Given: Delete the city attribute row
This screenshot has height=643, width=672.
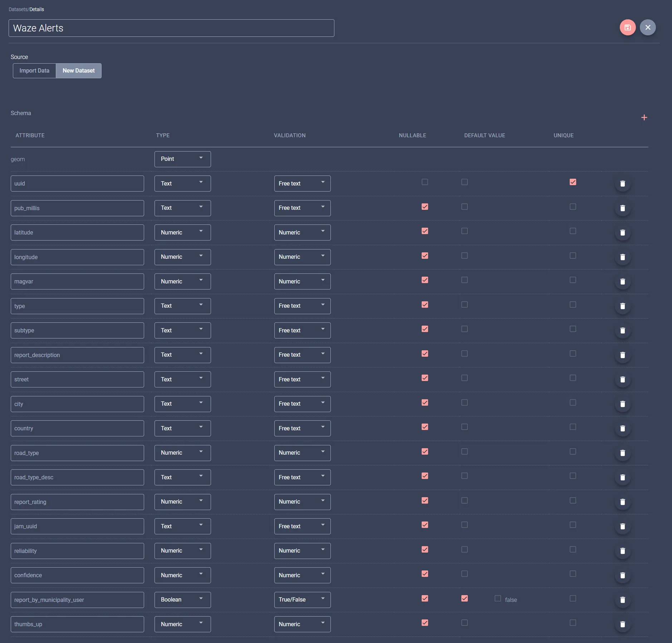Looking at the screenshot, I should click(622, 404).
